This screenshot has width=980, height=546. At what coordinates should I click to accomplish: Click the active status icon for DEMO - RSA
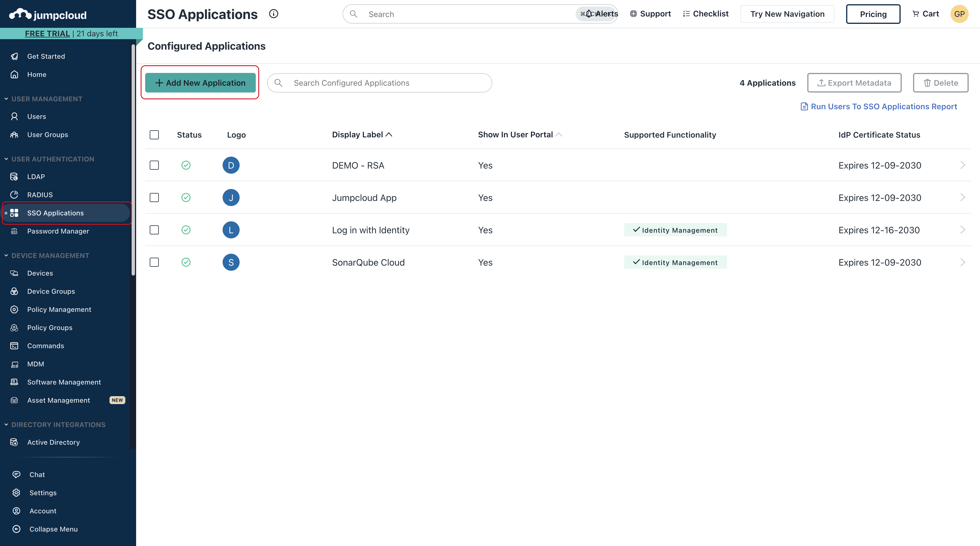186,165
